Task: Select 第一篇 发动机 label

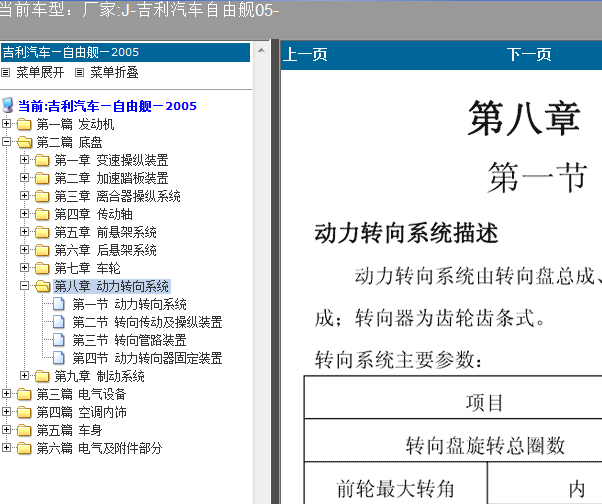Action: click(75, 124)
